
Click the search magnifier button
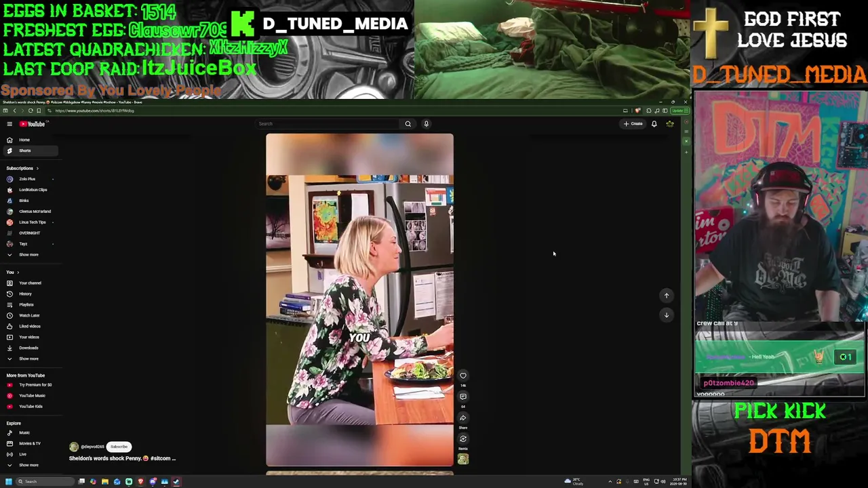(x=408, y=124)
